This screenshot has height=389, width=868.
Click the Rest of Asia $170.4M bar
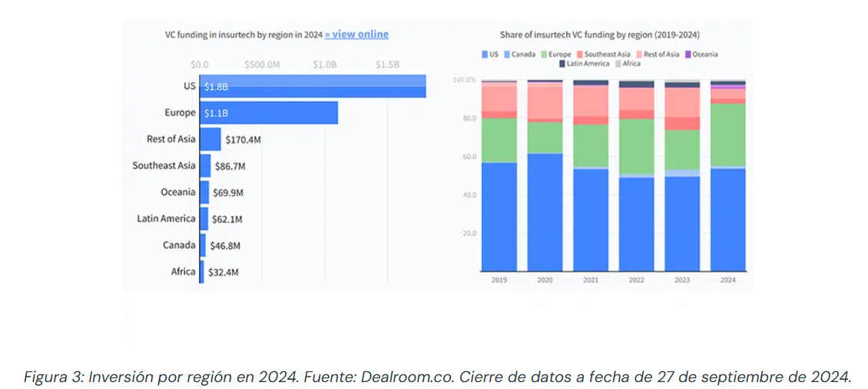pyautogui.click(x=210, y=139)
